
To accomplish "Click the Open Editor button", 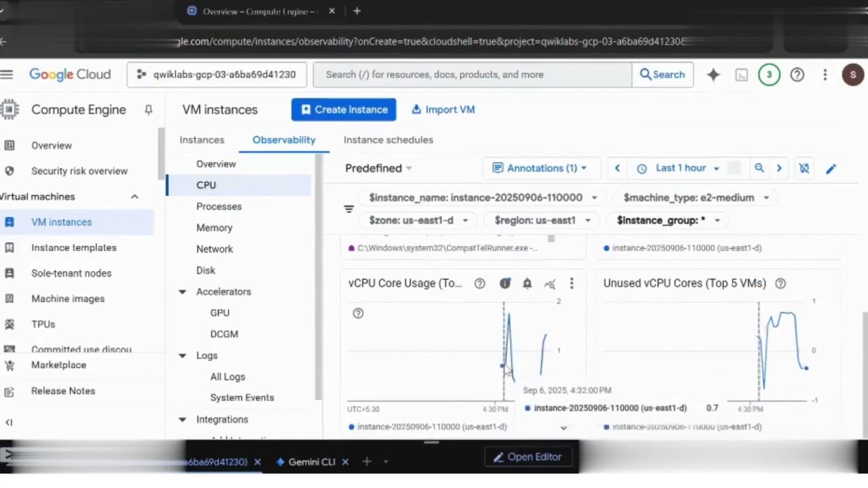I will click(528, 457).
